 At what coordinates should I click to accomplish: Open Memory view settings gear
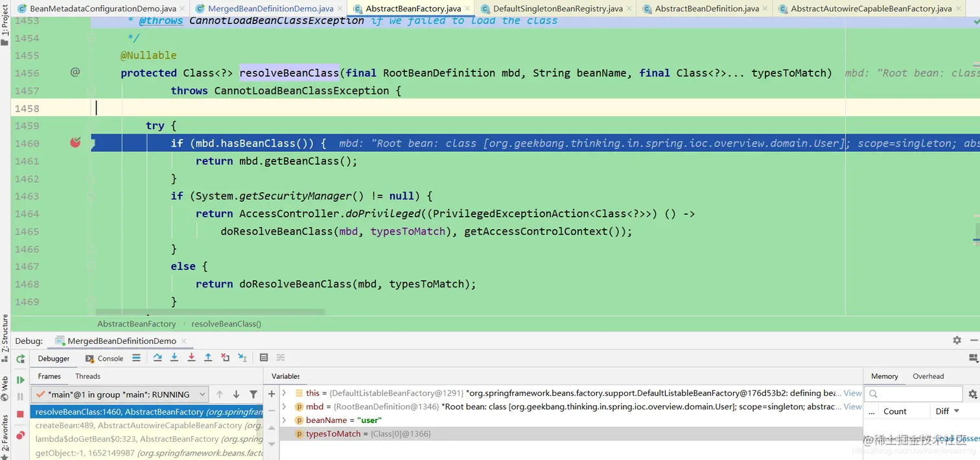pyautogui.click(x=972, y=394)
